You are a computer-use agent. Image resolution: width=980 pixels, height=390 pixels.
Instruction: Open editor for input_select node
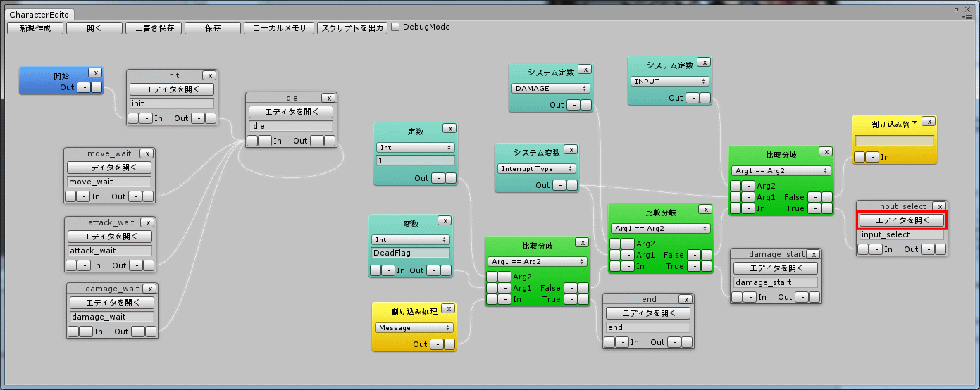coord(902,220)
